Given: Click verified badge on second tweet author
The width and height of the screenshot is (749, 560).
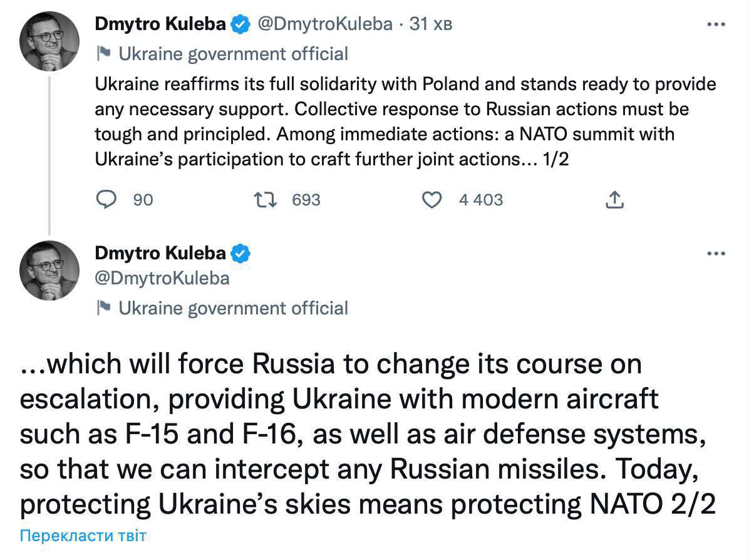Looking at the screenshot, I should tap(241, 254).
